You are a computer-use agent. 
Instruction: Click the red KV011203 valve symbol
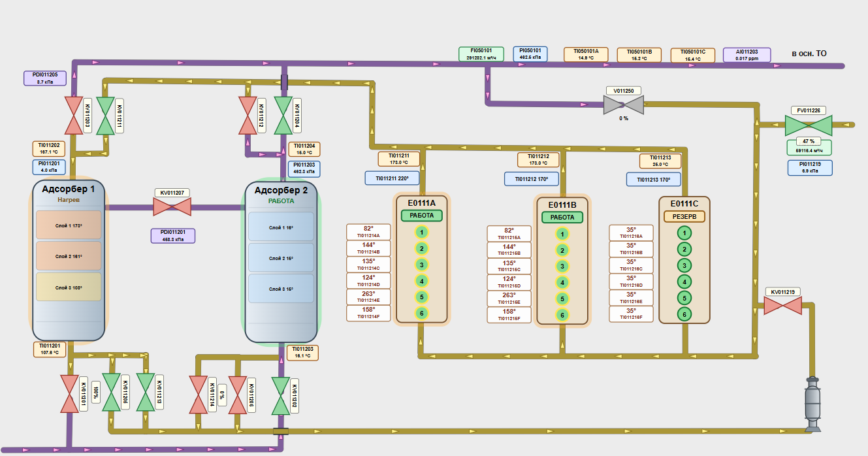[x=72, y=116]
